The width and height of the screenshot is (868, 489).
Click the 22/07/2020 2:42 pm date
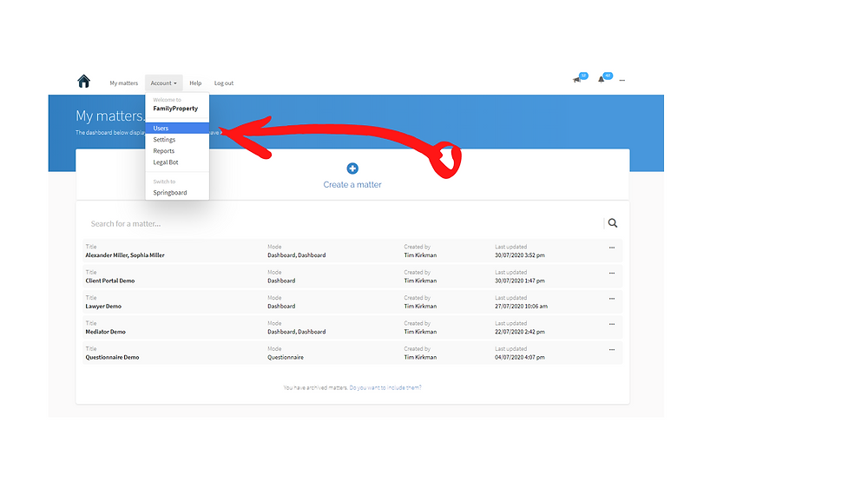[x=520, y=332]
